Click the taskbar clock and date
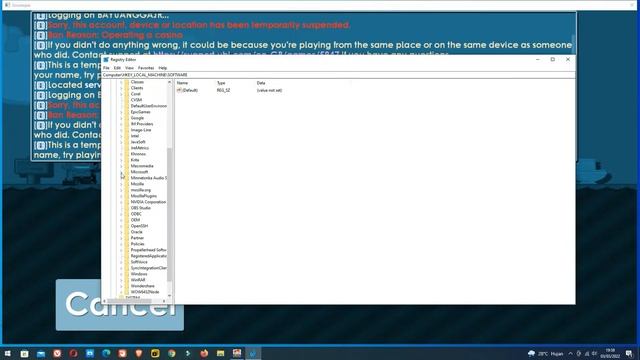This screenshot has width=640, height=360. [x=610, y=353]
